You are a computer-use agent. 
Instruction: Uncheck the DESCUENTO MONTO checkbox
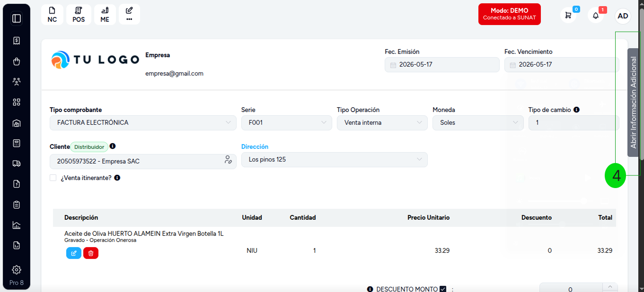[443, 289]
